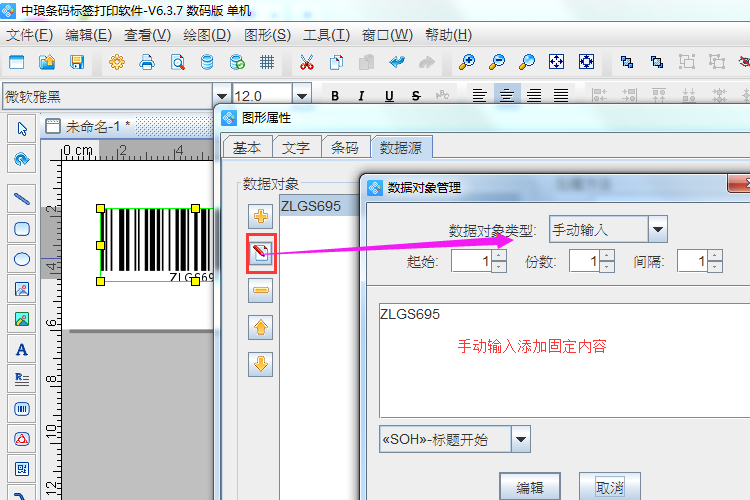
Task: Click the add data object plus icon
Action: 261,217
